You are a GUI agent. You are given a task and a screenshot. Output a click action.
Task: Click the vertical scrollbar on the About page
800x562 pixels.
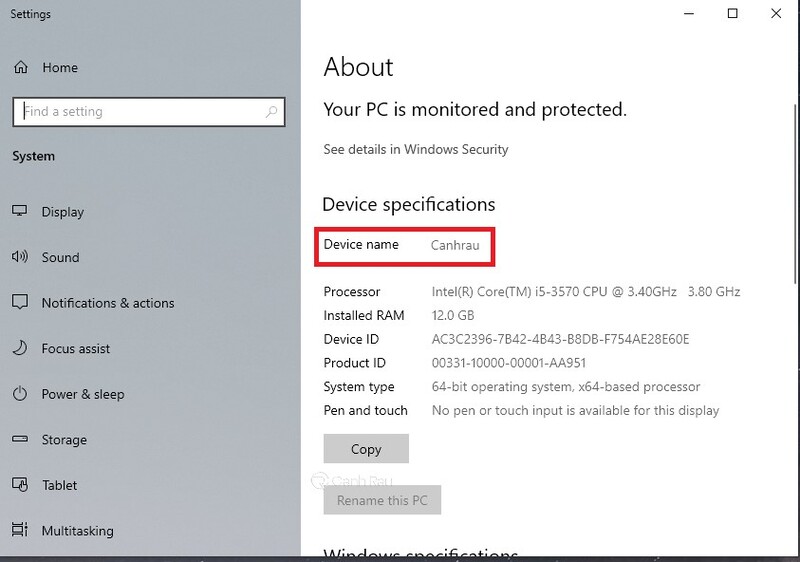coord(795,194)
